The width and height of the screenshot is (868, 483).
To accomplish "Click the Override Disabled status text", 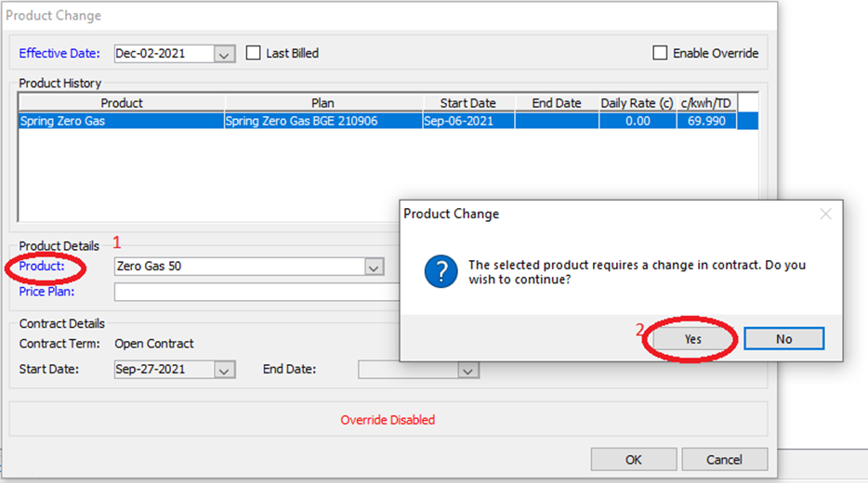I will pos(388,420).
